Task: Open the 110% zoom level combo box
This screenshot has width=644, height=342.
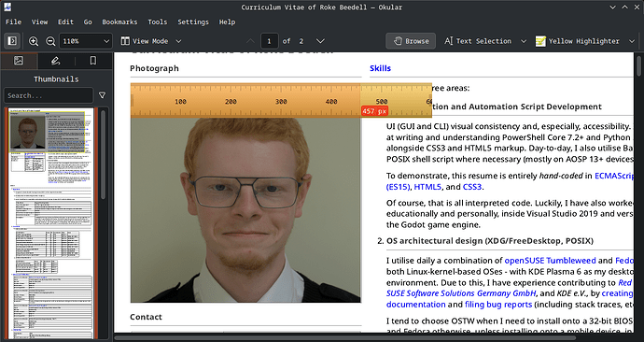Action: [x=86, y=41]
